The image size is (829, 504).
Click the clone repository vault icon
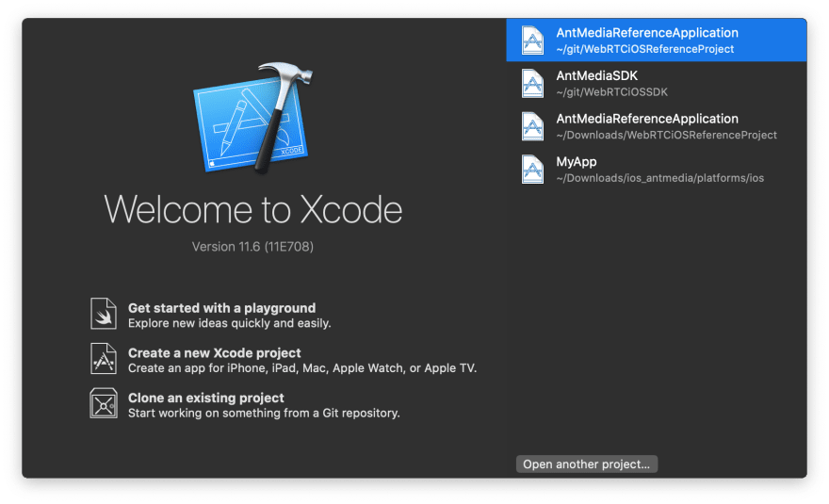click(x=104, y=403)
